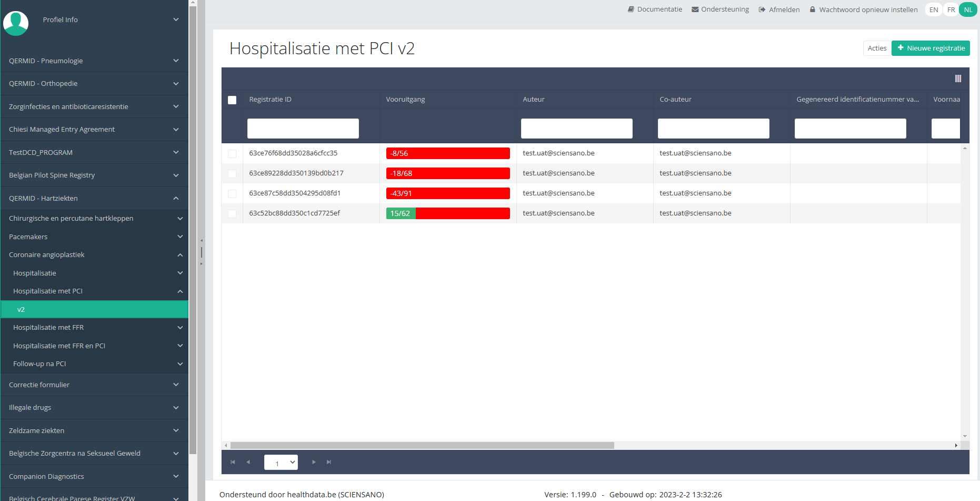This screenshot has height=501, width=980.
Task: Select v2 under Hospitalisatie met PCI
Action: (x=94, y=309)
